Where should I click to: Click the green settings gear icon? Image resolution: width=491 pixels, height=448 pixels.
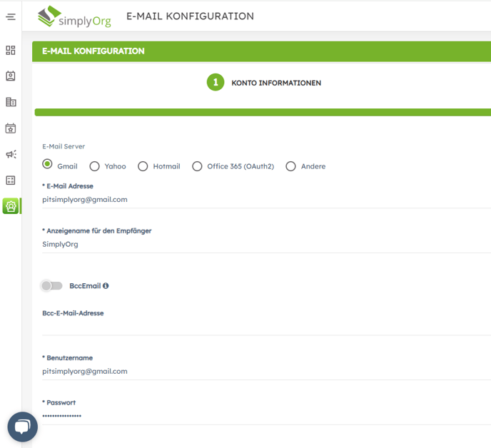pyautogui.click(x=11, y=206)
